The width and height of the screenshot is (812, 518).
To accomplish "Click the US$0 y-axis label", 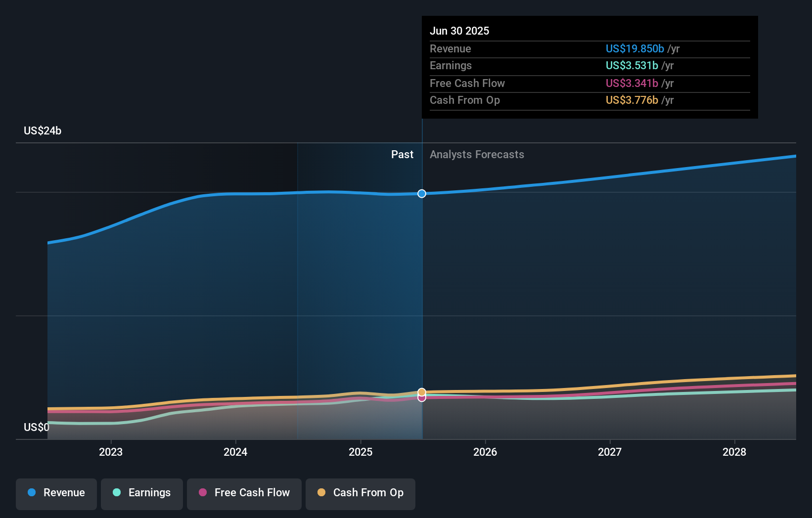I will pyautogui.click(x=37, y=427).
